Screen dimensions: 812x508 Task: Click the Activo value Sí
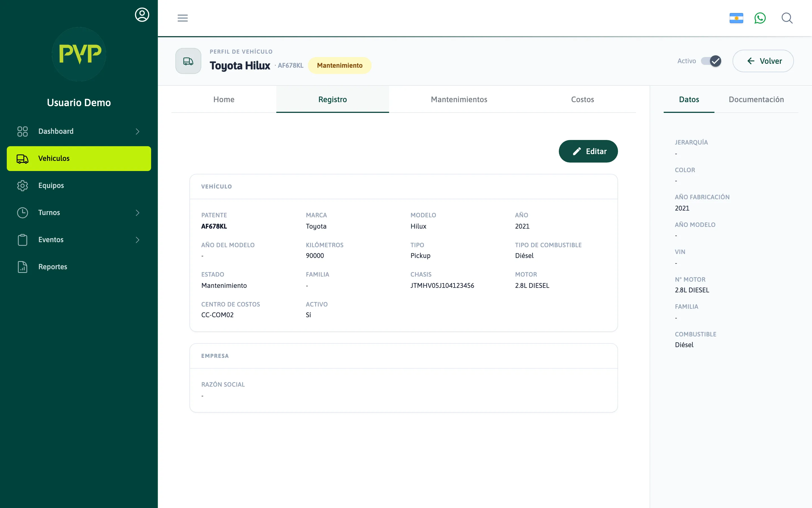tap(308, 315)
